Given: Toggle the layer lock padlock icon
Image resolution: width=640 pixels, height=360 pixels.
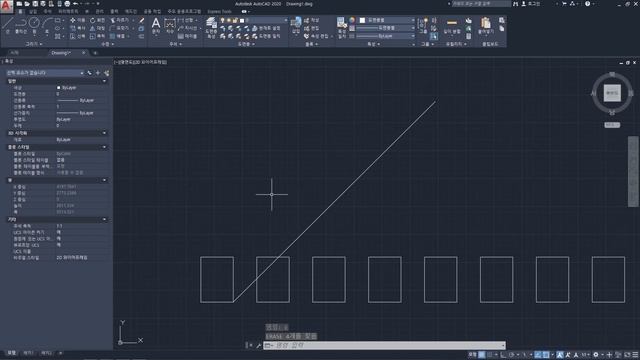Looking at the screenshot, I should coord(235,20).
